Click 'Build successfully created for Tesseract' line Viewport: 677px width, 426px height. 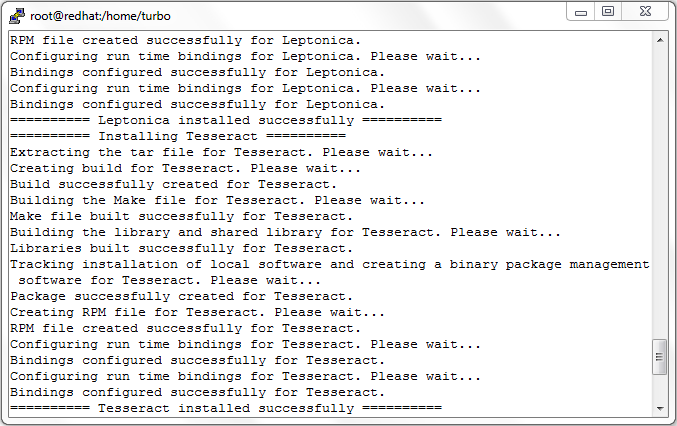pyautogui.click(x=173, y=184)
